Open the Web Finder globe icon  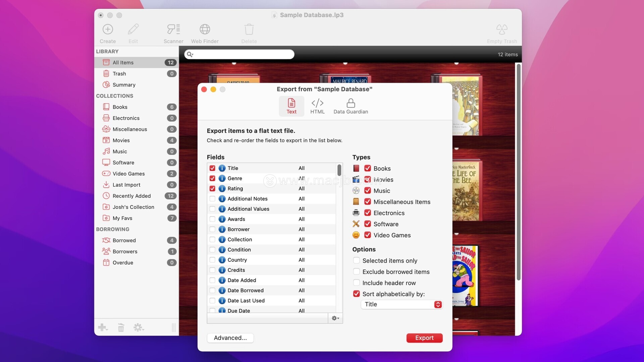pos(205,29)
